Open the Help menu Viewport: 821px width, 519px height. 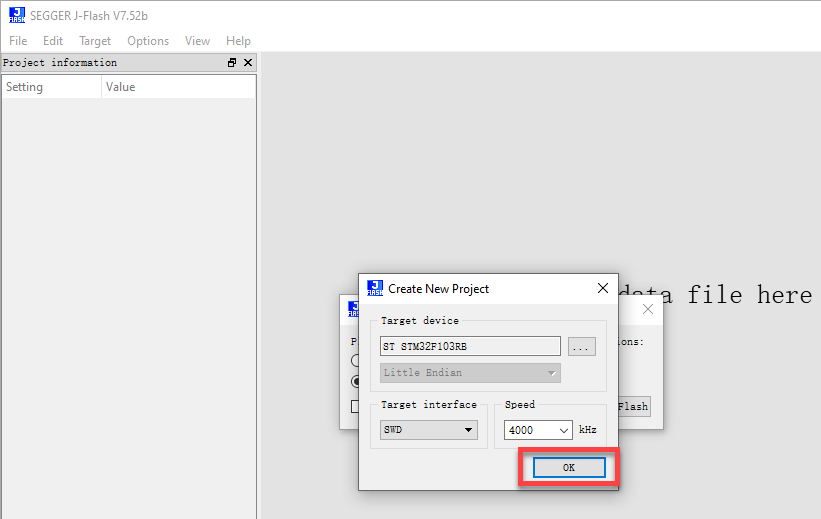(238, 41)
